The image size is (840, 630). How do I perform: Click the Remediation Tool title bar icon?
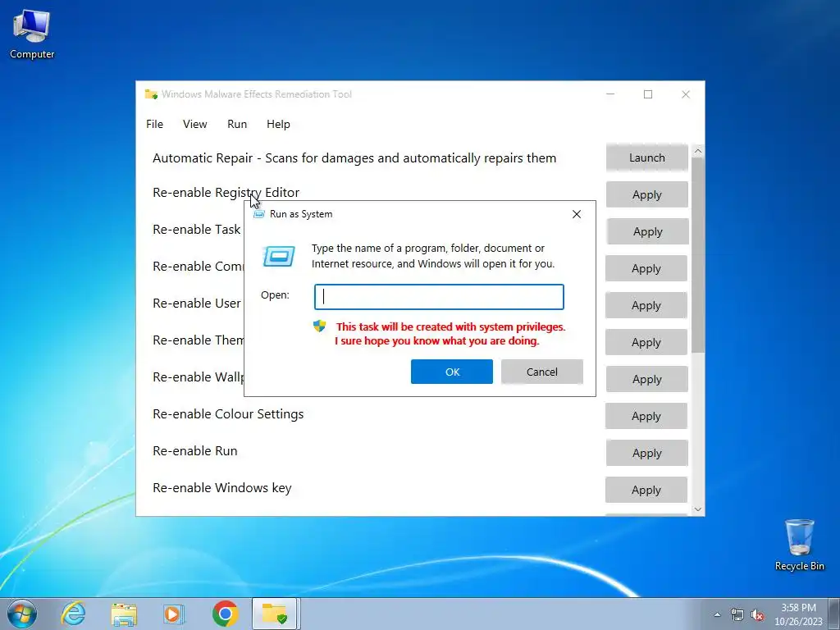(151, 94)
